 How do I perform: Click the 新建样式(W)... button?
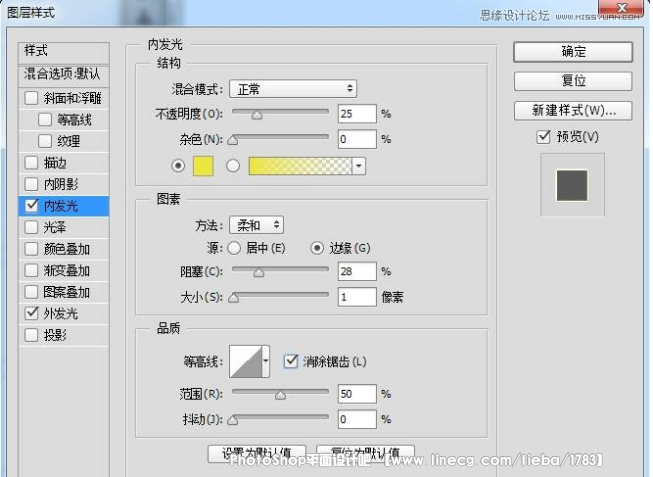(573, 111)
